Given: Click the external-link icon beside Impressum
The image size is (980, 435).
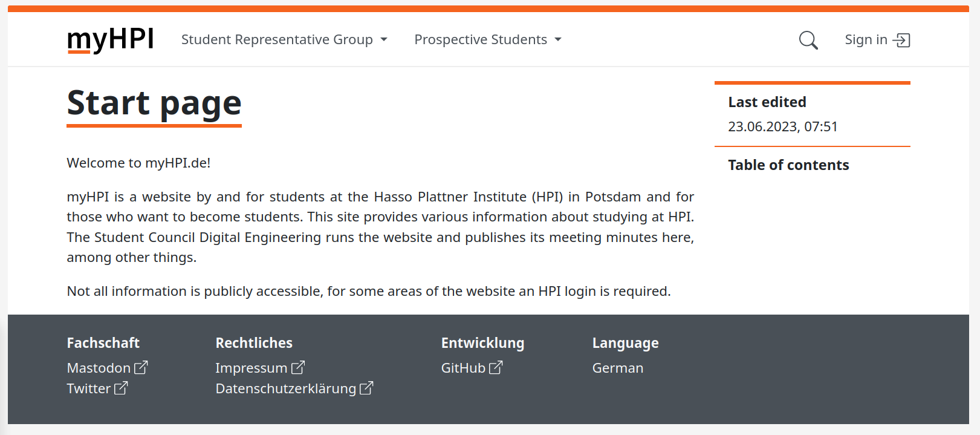Looking at the screenshot, I should tap(298, 367).
